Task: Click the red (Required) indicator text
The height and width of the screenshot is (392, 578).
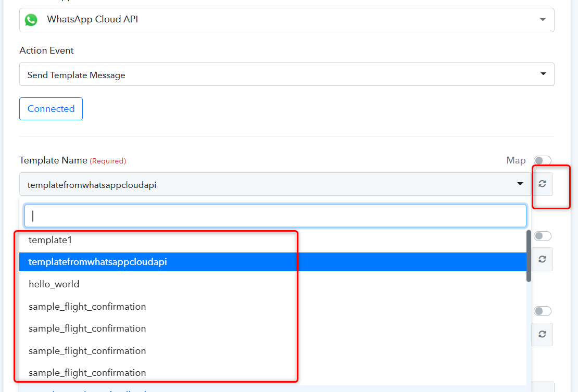Action: click(x=108, y=161)
